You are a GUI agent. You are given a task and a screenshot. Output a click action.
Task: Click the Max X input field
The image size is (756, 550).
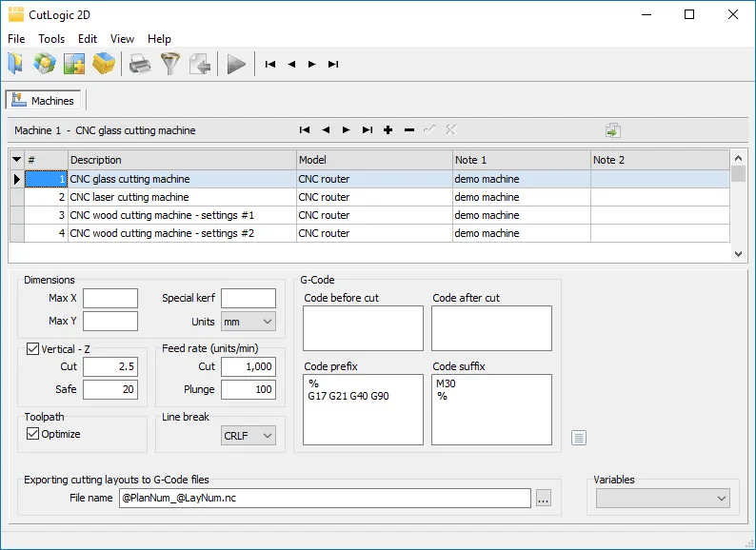tap(110, 299)
